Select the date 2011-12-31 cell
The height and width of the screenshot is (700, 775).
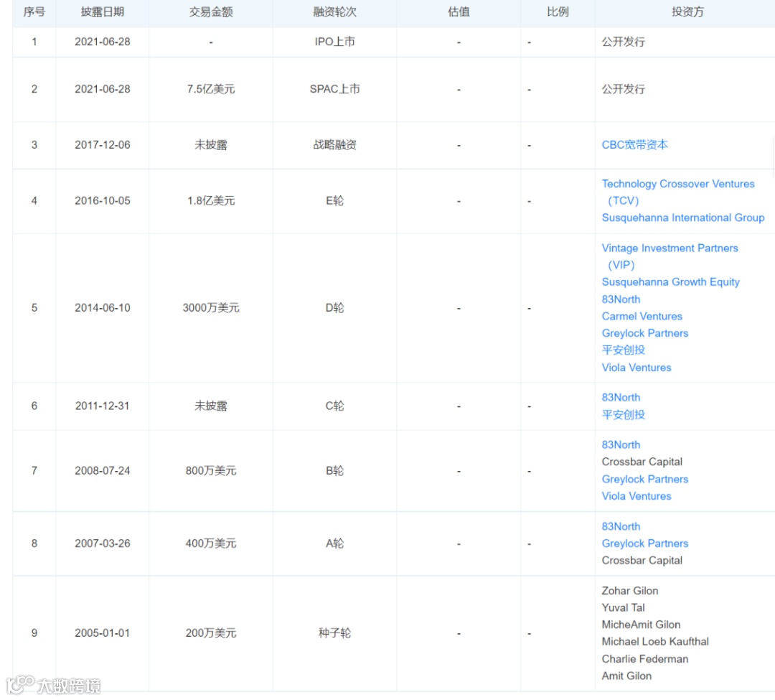[x=103, y=406]
